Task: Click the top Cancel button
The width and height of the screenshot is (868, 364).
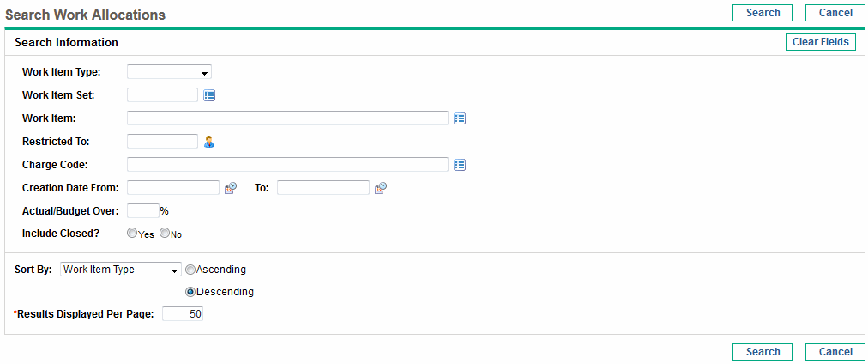Action: click(x=835, y=13)
